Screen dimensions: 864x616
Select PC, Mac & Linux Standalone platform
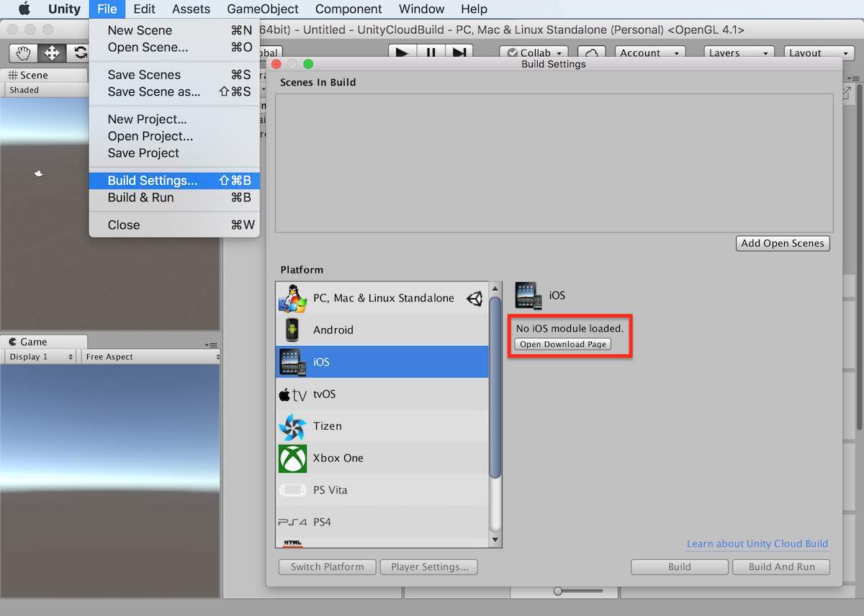382,298
